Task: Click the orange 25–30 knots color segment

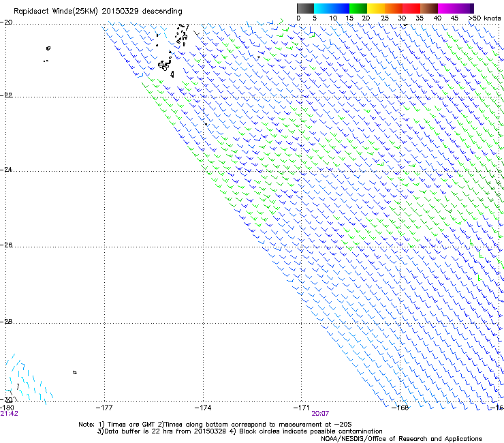Action: coord(394,8)
